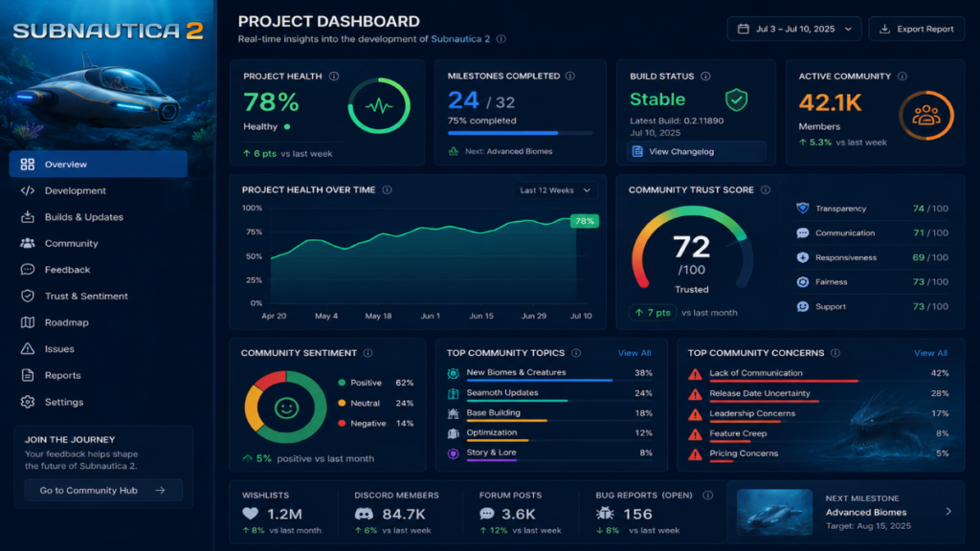Click info icon beside Top Community Concerns
The height and width of the screenshot is (551, 980).
tap(835, 353)
